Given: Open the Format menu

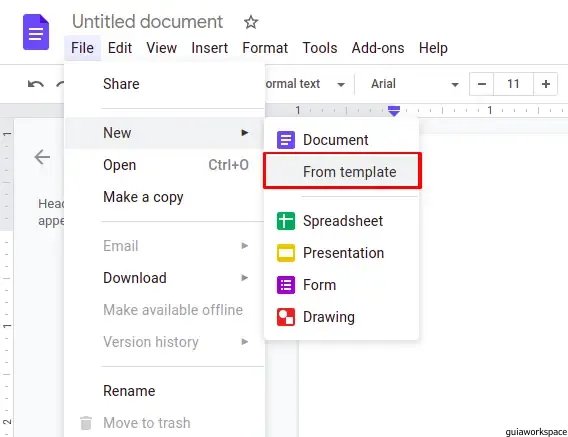Looking at the screenshot, I should (x=265, y=48).
